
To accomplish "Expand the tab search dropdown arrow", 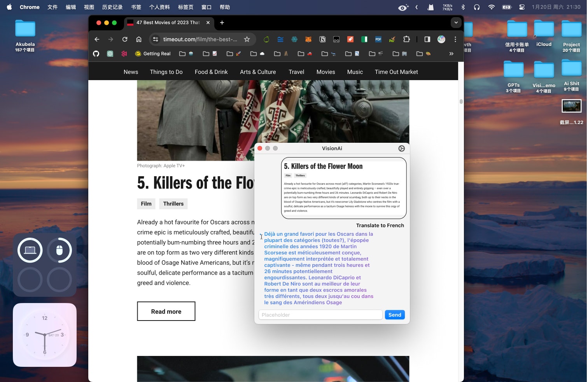I will click(456, 23).
